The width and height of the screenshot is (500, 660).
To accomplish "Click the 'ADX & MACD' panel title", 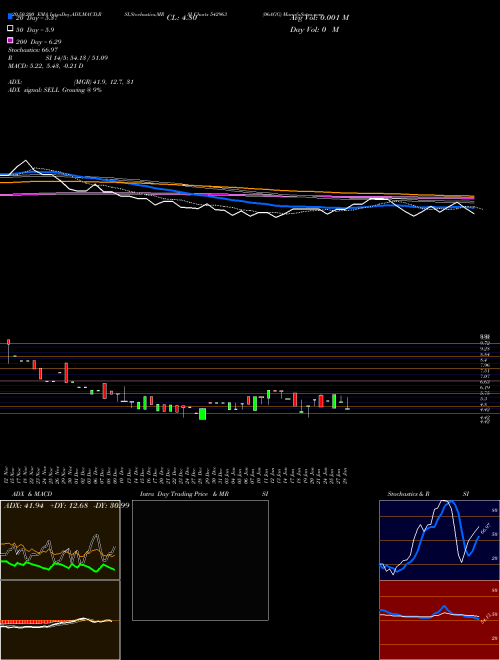I will (32, 494).
